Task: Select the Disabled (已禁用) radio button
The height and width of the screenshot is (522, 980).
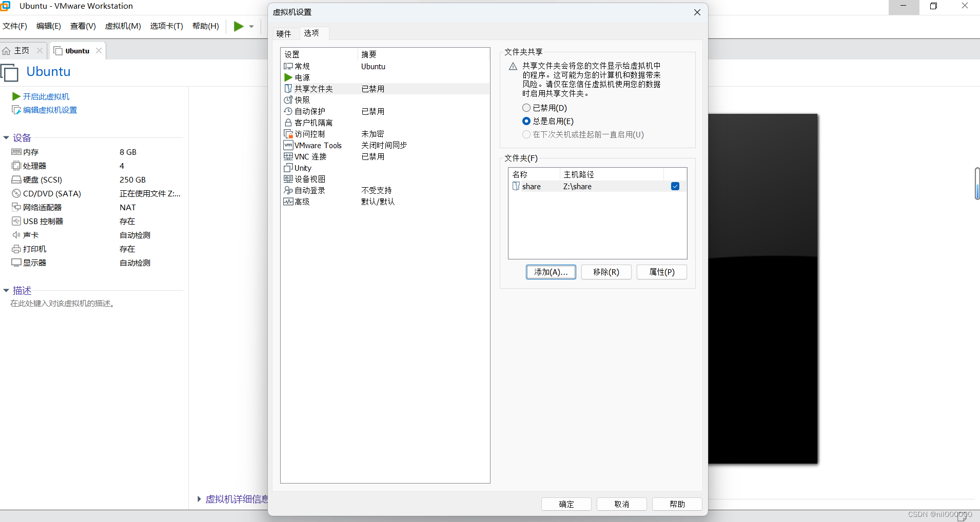Action: [526, 108]
